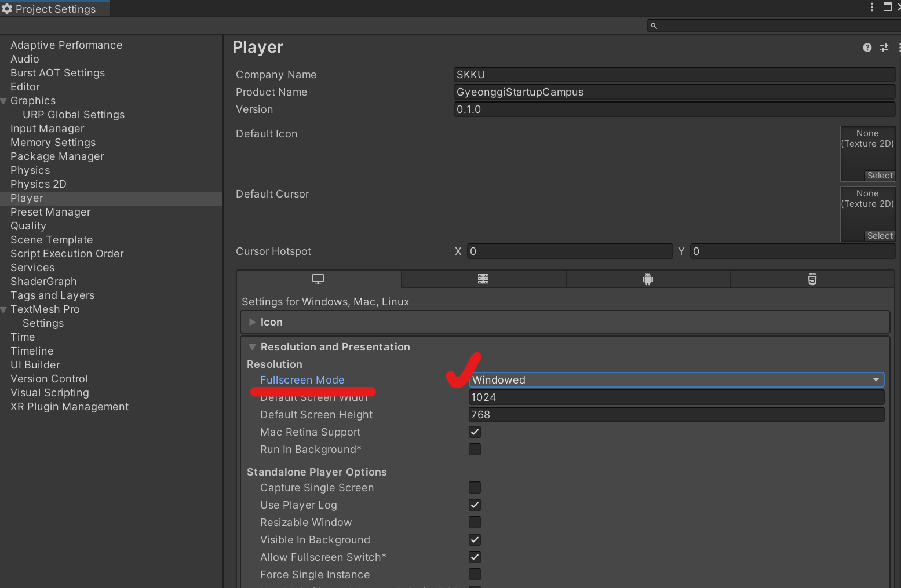
Task: Open Preset Manager settings
Action: pyautogui.click(x=50, y=212)
